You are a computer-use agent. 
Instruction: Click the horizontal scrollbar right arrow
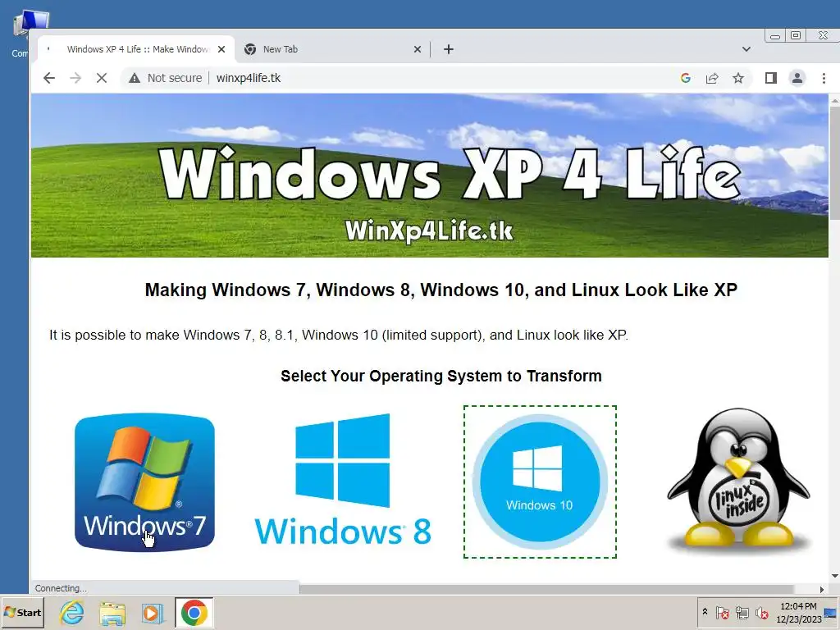click(822, 589)
